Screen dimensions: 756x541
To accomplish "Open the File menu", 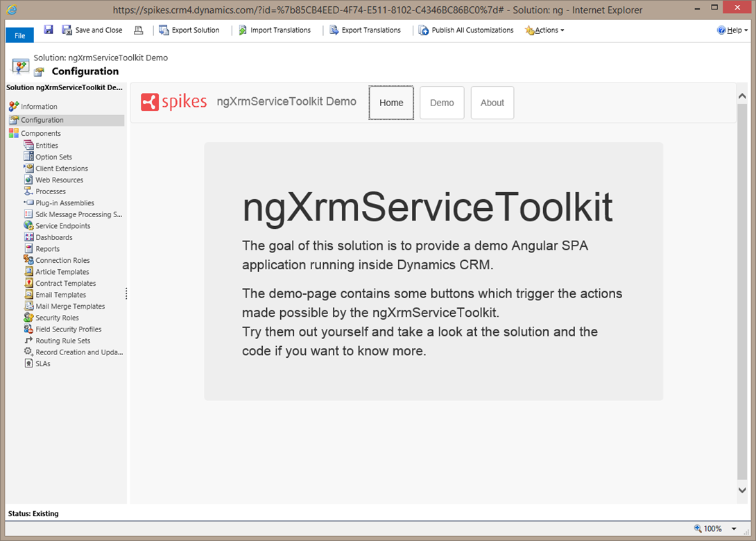I will pyautogui.click(x=20, y=35).
